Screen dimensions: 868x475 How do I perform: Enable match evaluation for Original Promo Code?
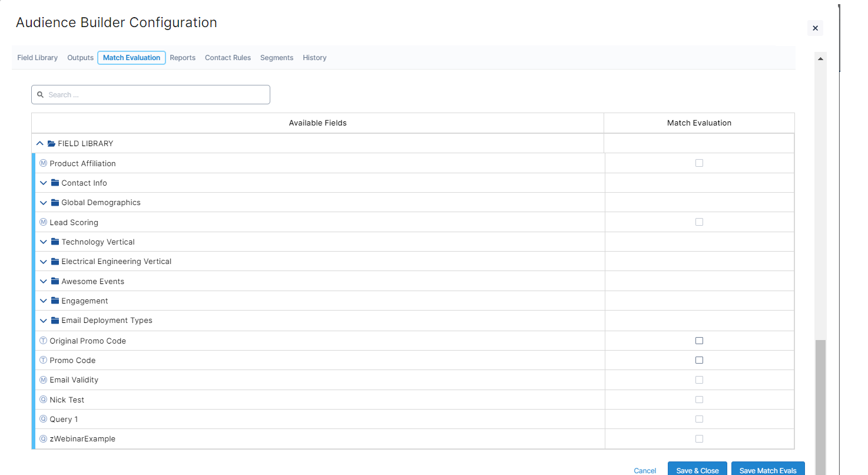point(699,341)
